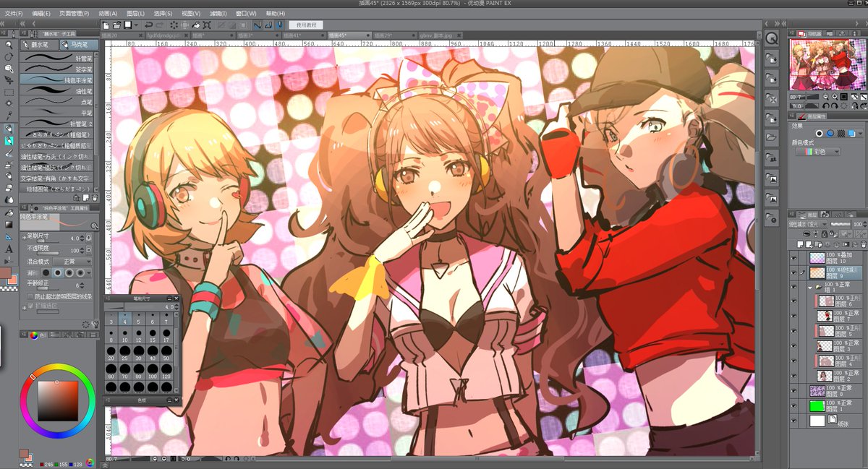Select the cyan highlighted marker tool icon
The height and width of the screenshot is (469, 868).
click(x=9, y=140)
